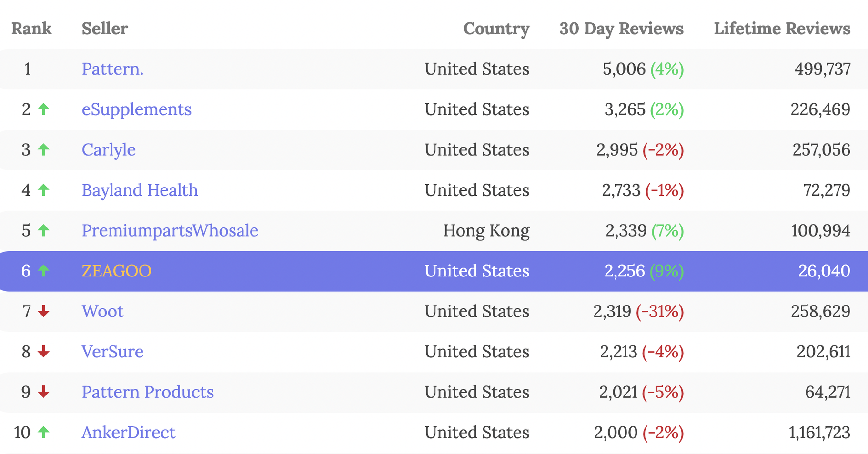The width and height of the screenshot is (868, 454).
Task: Click the Rank column header
Action: point(31,29)
